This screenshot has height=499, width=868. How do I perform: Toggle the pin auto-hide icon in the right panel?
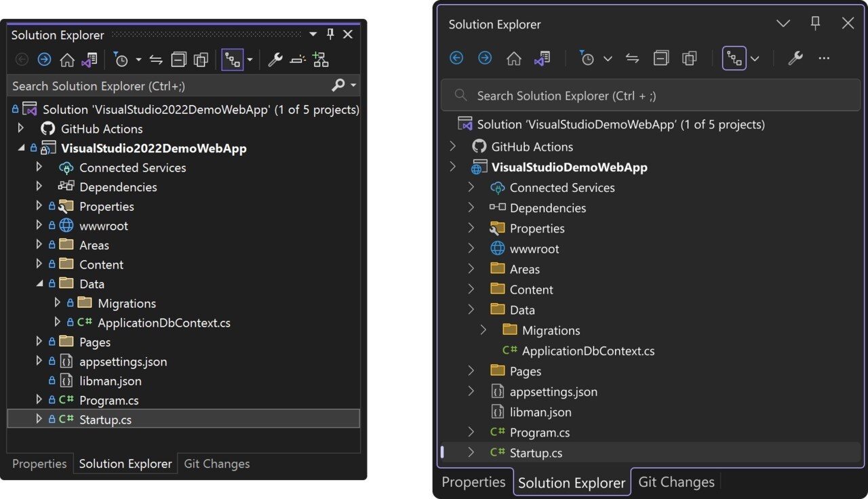click(x=815, y=24)
